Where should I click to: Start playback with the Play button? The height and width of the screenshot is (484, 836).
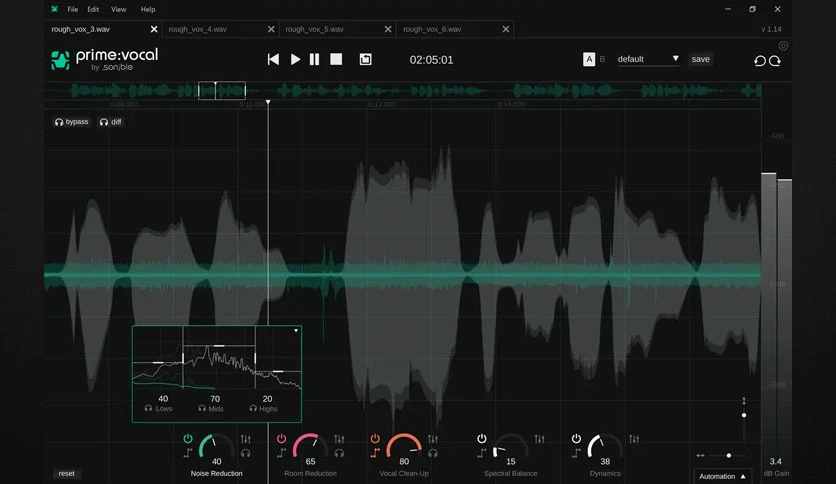(x=295, y=59)
